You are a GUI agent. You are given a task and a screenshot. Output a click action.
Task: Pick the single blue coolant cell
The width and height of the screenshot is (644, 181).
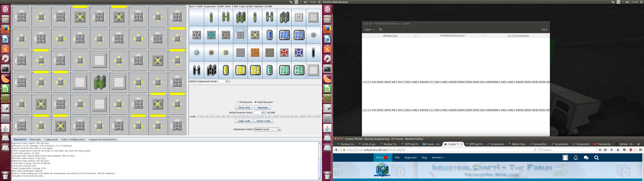coord(270,35)
